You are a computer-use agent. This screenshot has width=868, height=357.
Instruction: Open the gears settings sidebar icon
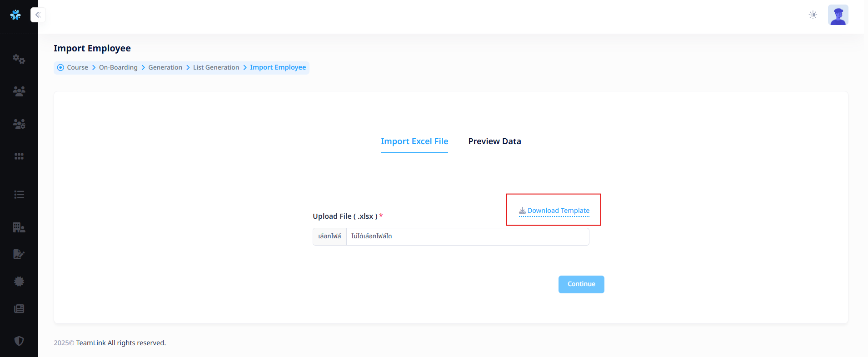point(19,59)
